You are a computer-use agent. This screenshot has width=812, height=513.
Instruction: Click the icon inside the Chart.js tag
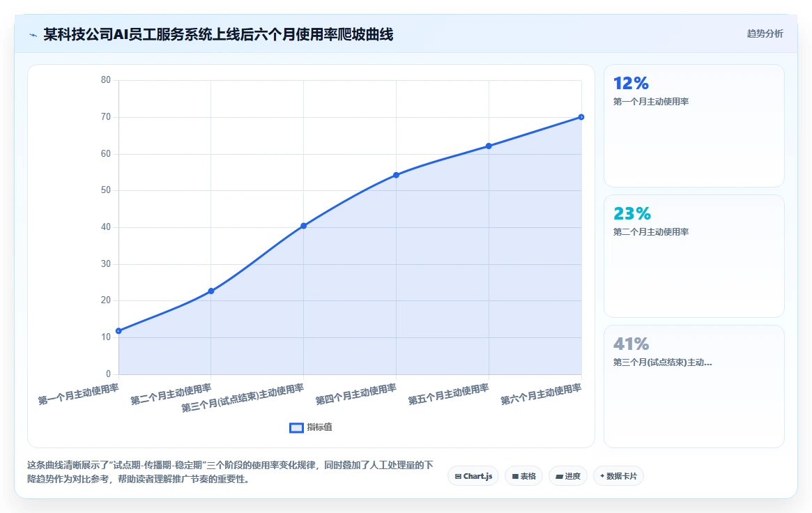click(459, 476)
